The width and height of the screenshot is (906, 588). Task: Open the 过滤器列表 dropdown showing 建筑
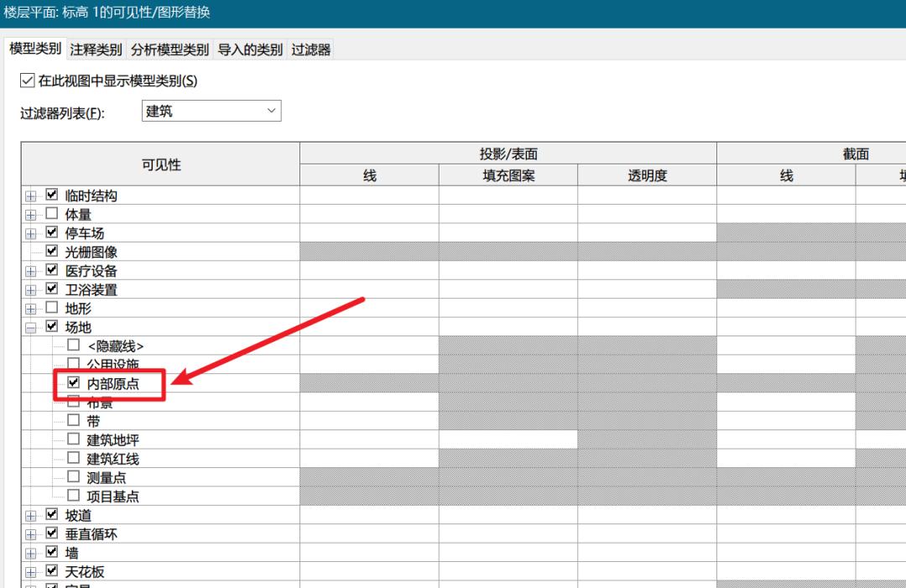click(x=211, y=111)
